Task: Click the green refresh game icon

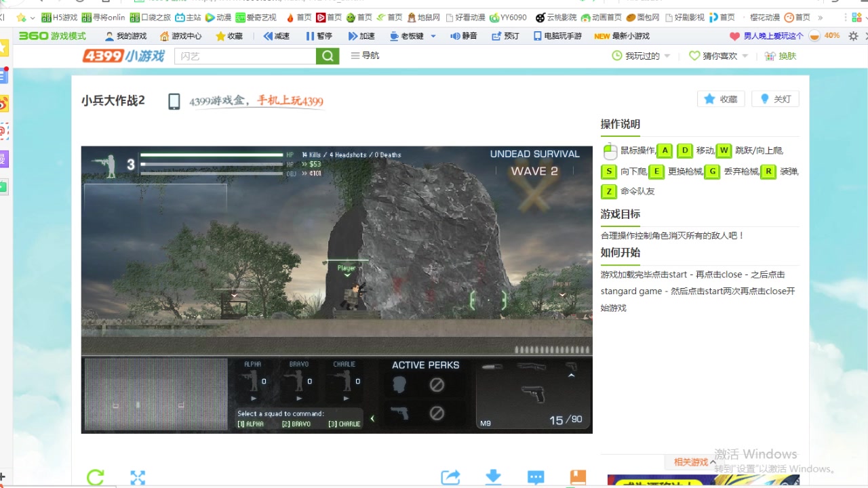Action: pyautogui.click(x=96, y=477)
